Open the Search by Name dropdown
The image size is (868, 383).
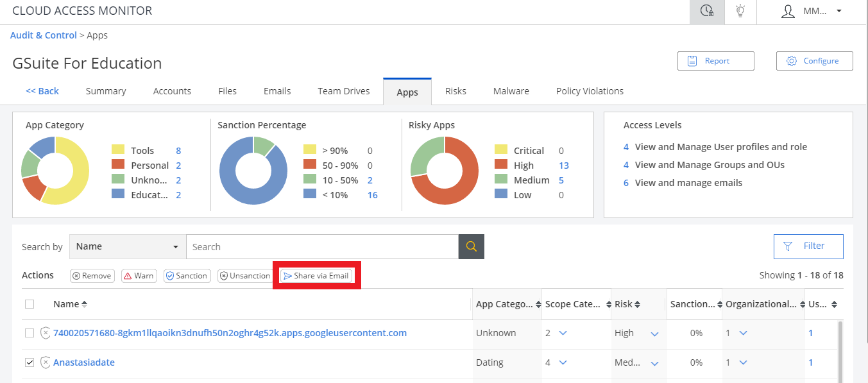[x=127, y=246]
